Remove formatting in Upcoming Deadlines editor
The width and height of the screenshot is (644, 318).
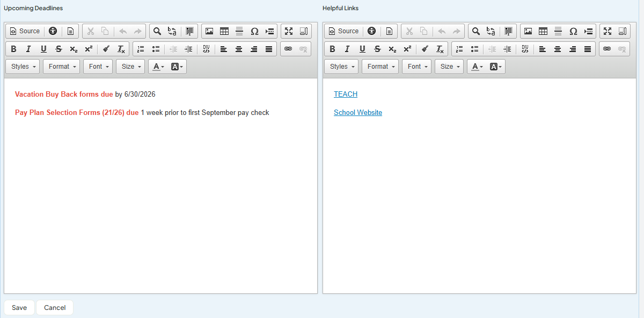pos(121,49)
